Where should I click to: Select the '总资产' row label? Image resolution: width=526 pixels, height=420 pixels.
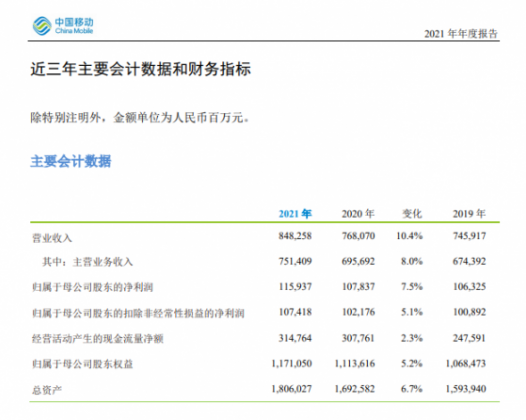pos(47,390)
